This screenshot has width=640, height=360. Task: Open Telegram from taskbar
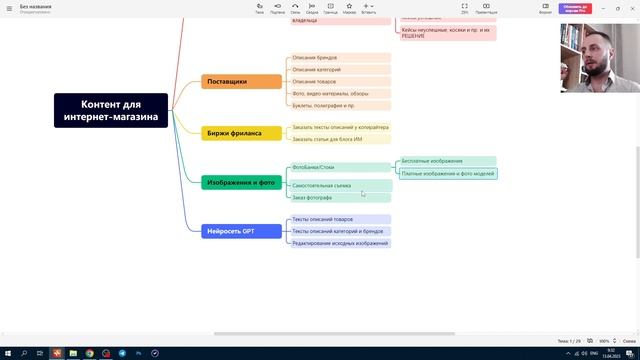click(x=122, y=353)
